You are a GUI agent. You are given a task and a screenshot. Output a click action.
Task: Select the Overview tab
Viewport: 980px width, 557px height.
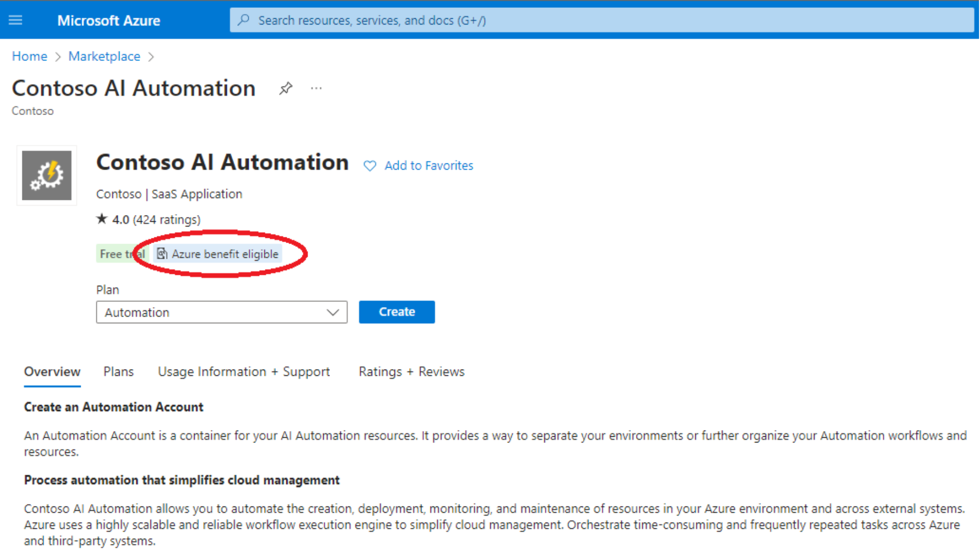52,372
